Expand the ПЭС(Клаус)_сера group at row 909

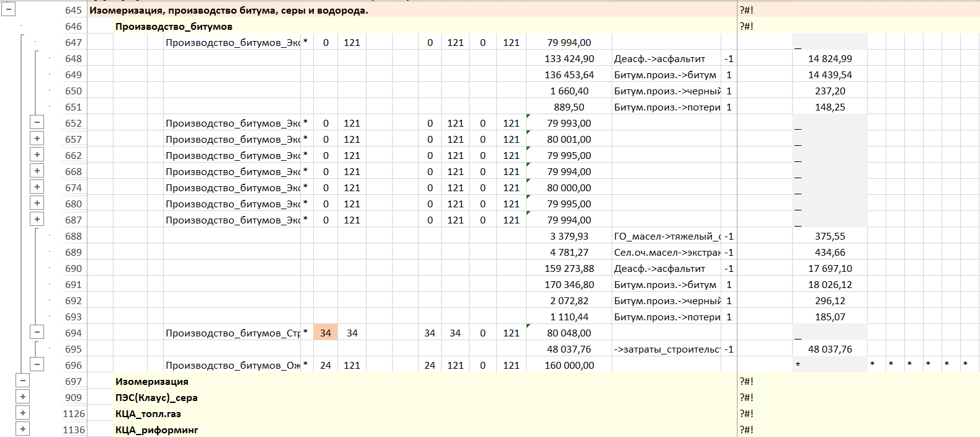(23, 397)
